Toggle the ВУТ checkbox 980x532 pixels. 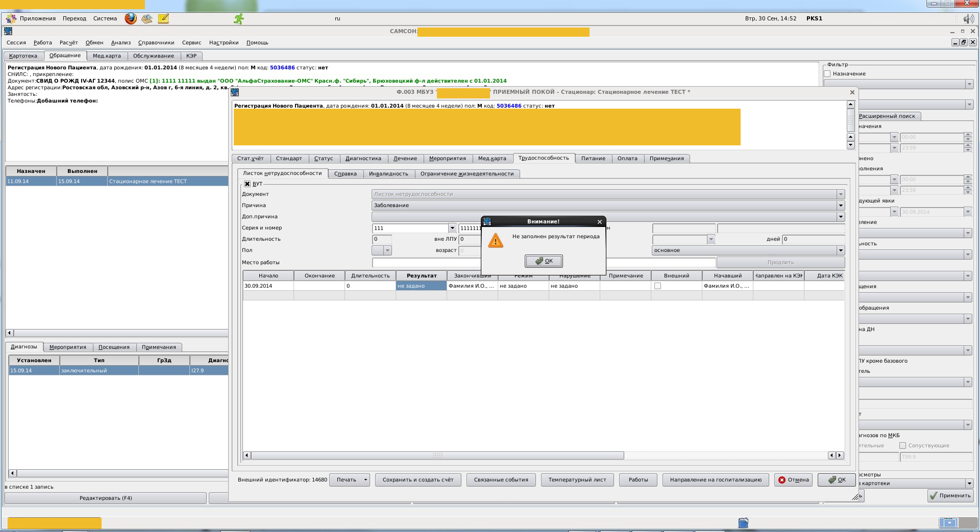click(247, 184)
